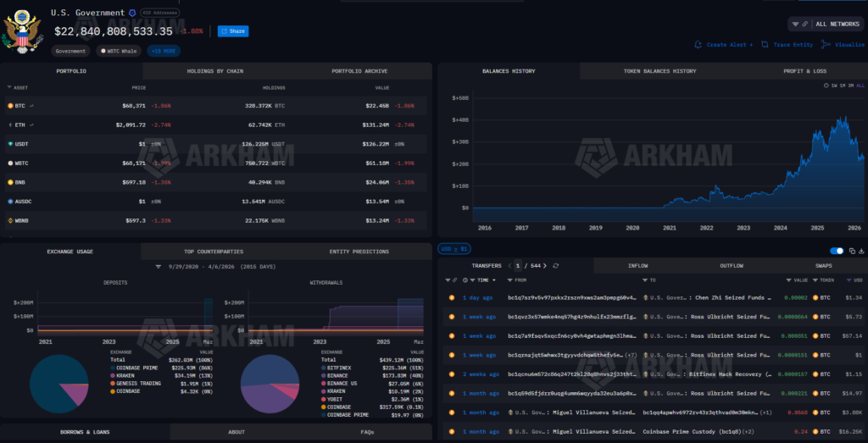Image resolution: width=868 pixels, height=443 pixels.
Task: Open the ASSET column filter dropdown
Action: click(x=9, y=87)
